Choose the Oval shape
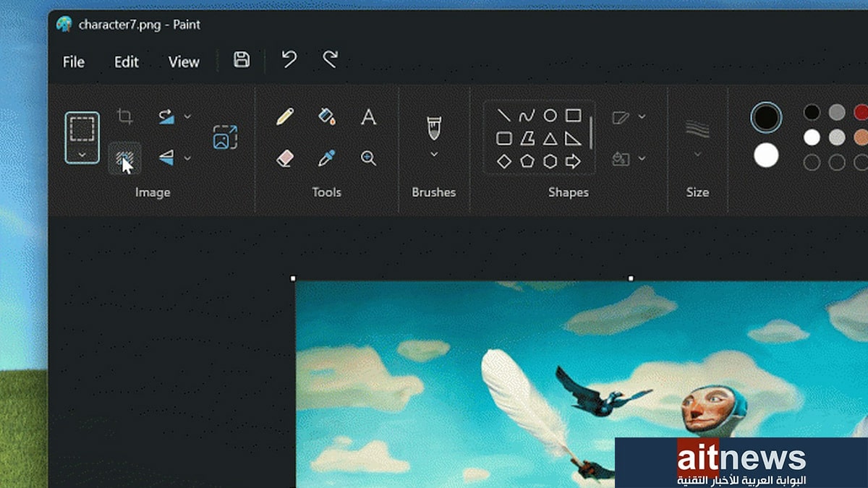The image size is (868, 488). [x=550, y=116]
